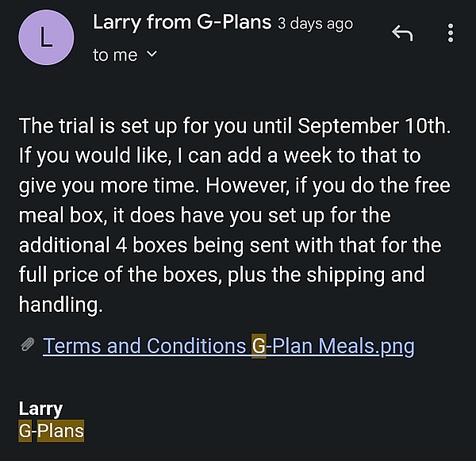Tap the purple "L" sender avatar
476x461 pixels.
pos(46,38)
